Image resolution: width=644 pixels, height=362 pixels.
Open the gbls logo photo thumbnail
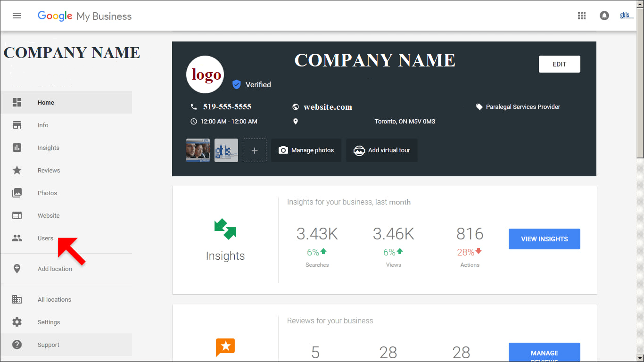pyautogui.click(x=226, y=150)
